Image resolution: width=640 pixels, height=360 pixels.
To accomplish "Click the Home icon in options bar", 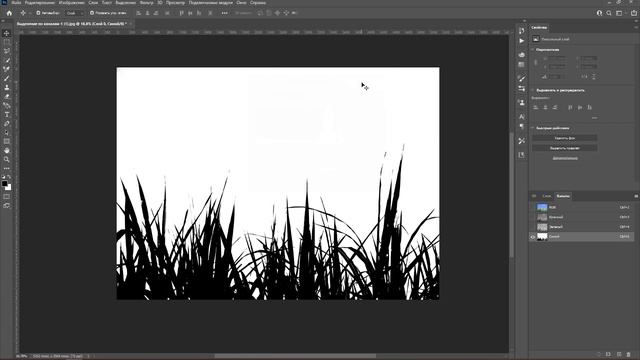I will (x=9, y=13).
